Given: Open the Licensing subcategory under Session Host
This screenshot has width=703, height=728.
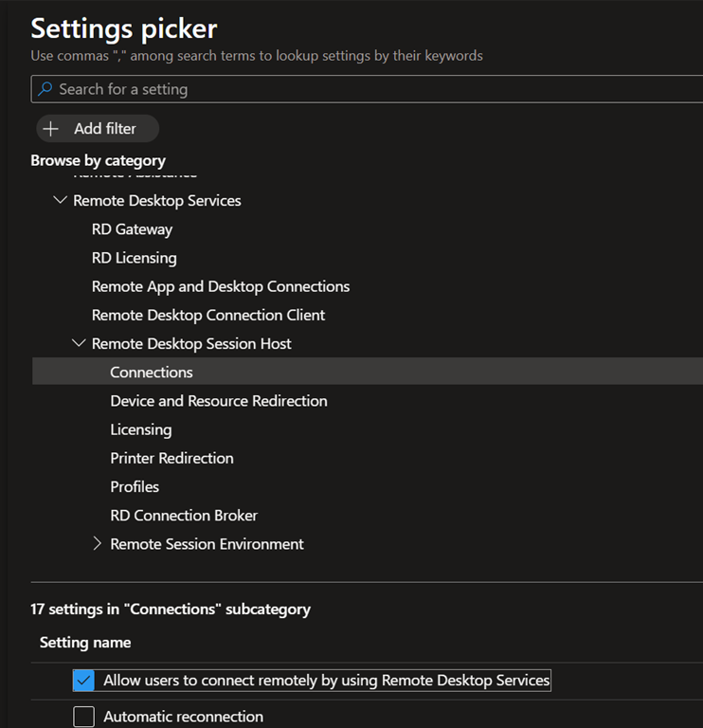Looking at the screenshot, I should (x=141, y=429).
